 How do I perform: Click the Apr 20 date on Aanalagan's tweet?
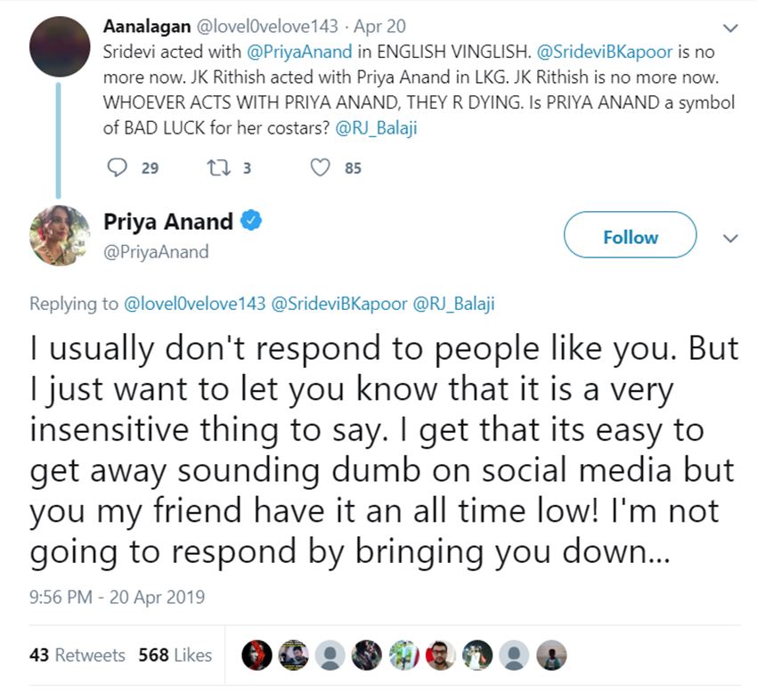click(385, 27)
